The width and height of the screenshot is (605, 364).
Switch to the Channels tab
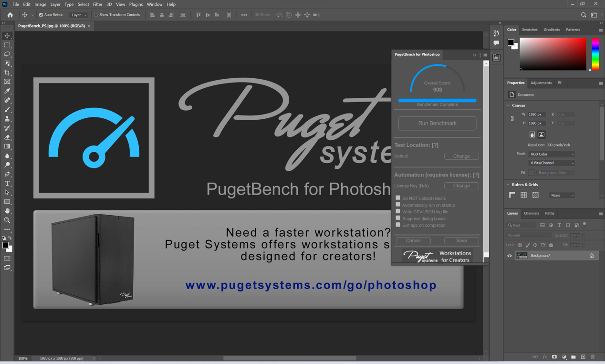531,213
